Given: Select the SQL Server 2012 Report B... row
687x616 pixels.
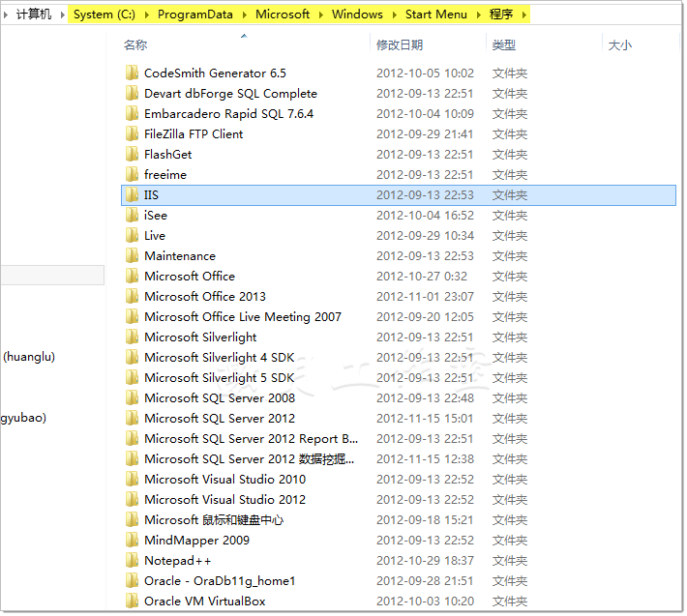Looking at the screenshot, I should (x=399, y=439).
